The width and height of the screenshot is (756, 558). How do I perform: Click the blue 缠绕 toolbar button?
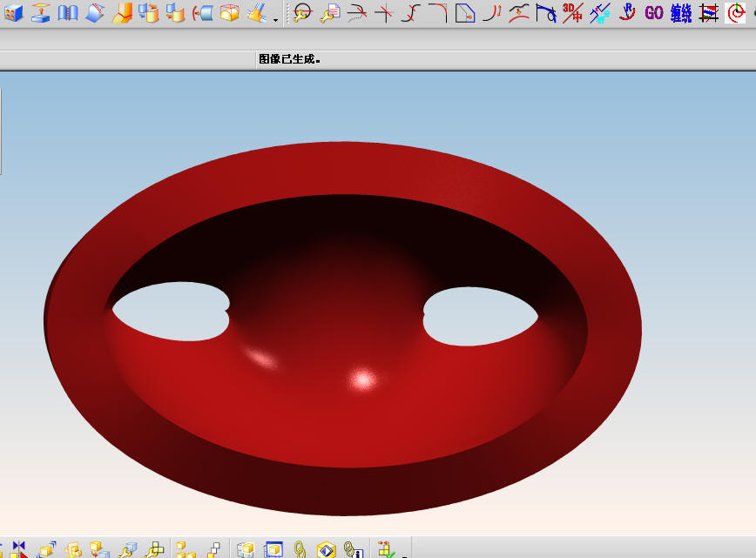(x=681, y=13)
